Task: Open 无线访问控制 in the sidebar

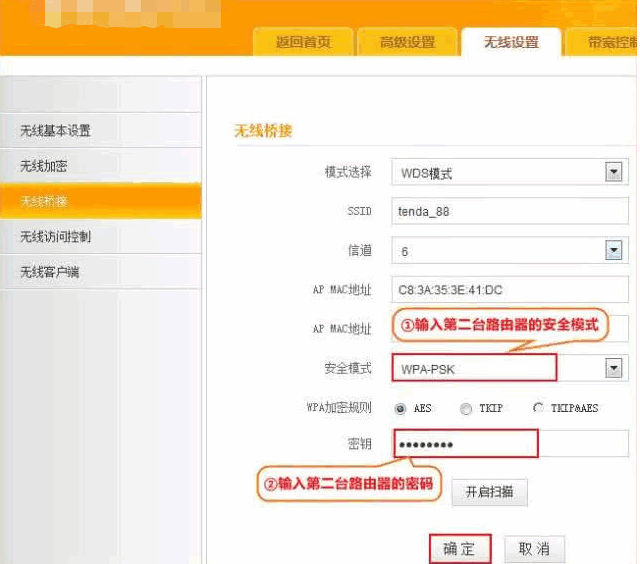Action: [100, 237]
